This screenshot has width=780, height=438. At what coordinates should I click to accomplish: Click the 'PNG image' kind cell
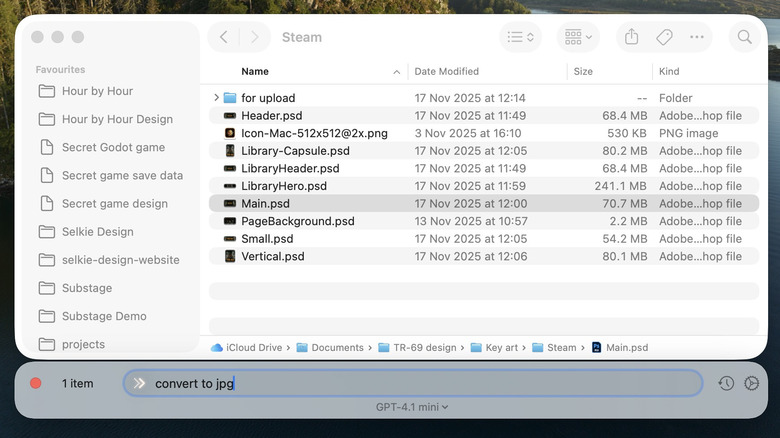(688, 133)
